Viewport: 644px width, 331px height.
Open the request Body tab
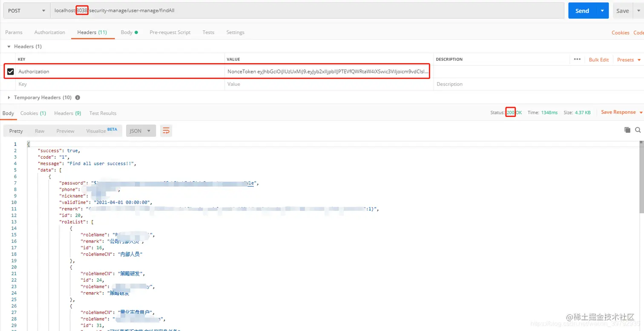click(x=129, y=32)
